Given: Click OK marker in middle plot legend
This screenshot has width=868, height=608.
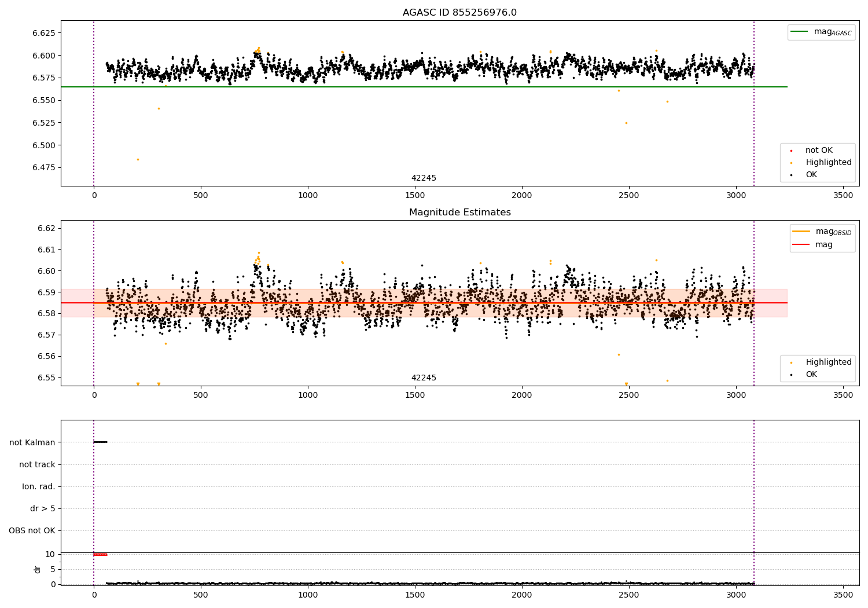Looking at the screenshot, I should pyautogui.click(x=791, y=375).
